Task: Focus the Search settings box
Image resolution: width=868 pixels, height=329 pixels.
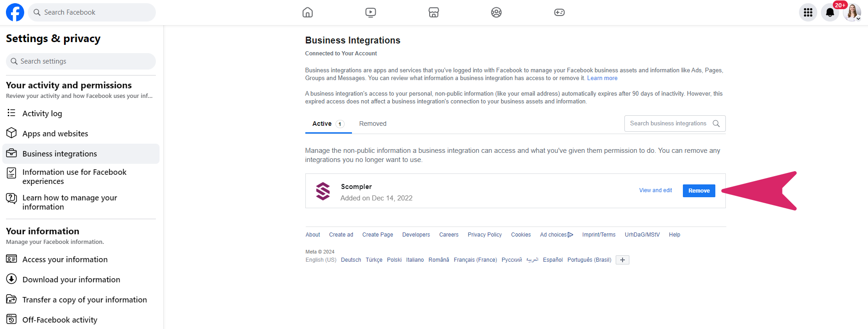Action: [x=81, y=61]
